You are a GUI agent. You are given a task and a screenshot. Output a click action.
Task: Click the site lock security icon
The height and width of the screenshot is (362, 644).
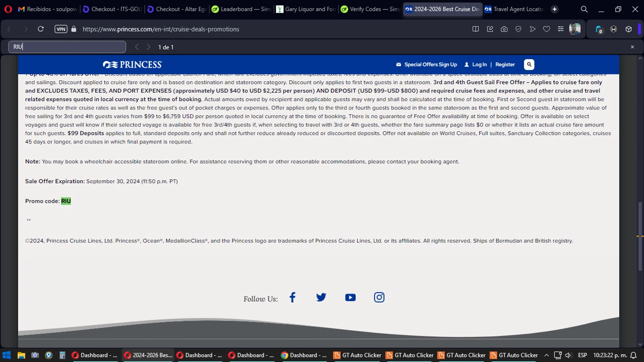pyautogui.click(x=74, y=29)
